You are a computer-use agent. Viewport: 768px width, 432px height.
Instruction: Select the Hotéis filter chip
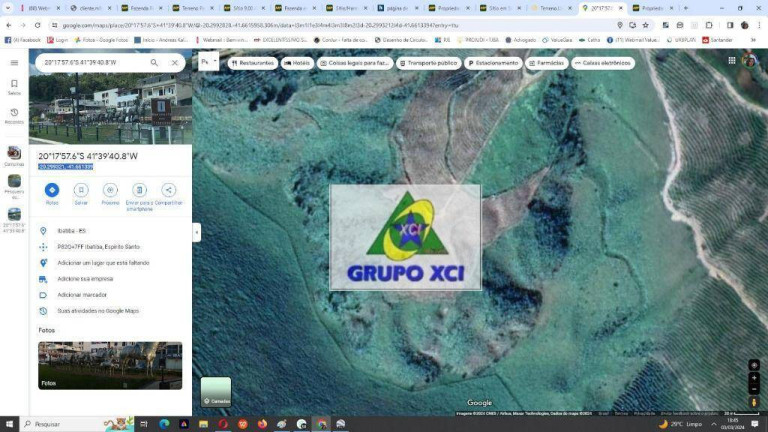[297, 63]
